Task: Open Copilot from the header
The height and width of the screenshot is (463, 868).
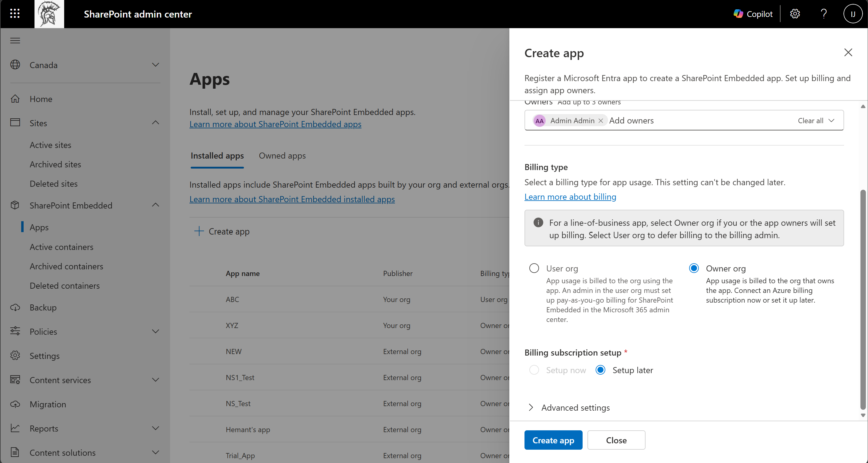Action: (753, 14)
